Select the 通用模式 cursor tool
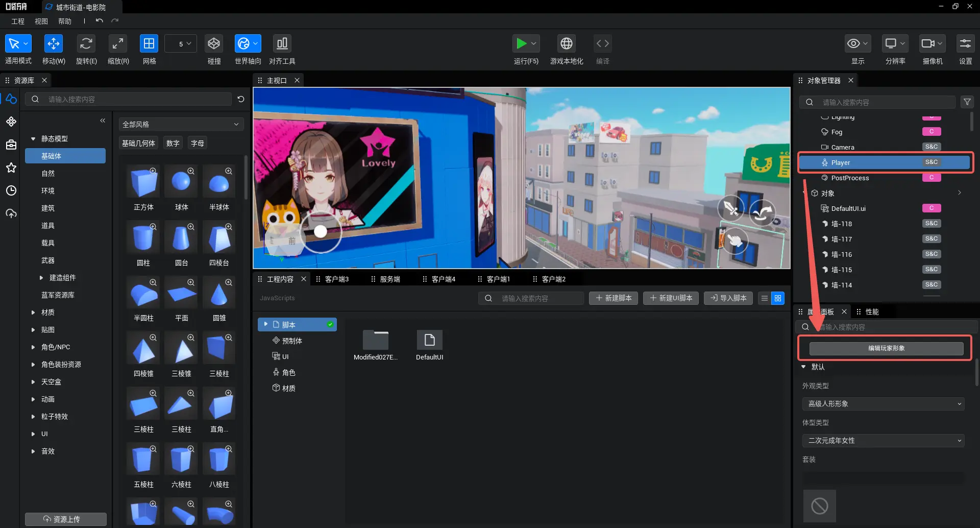This screenshot has height=528, width=980. click(18, 44)
